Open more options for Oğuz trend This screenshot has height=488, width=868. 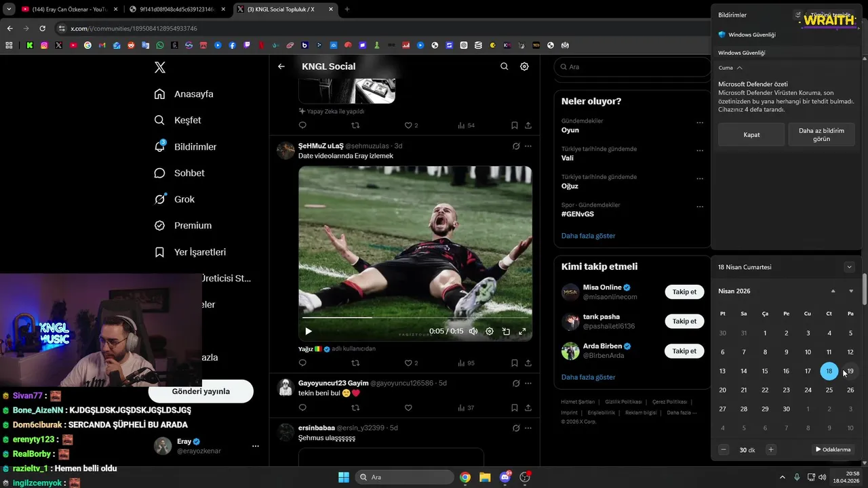click(699, 179)
